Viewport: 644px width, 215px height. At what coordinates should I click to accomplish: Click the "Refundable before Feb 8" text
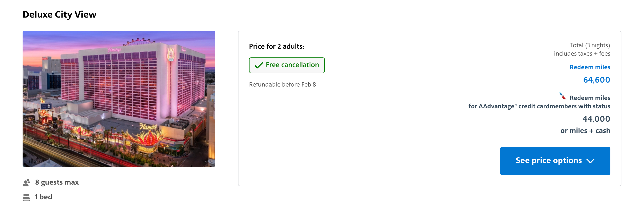pos(282,84)
